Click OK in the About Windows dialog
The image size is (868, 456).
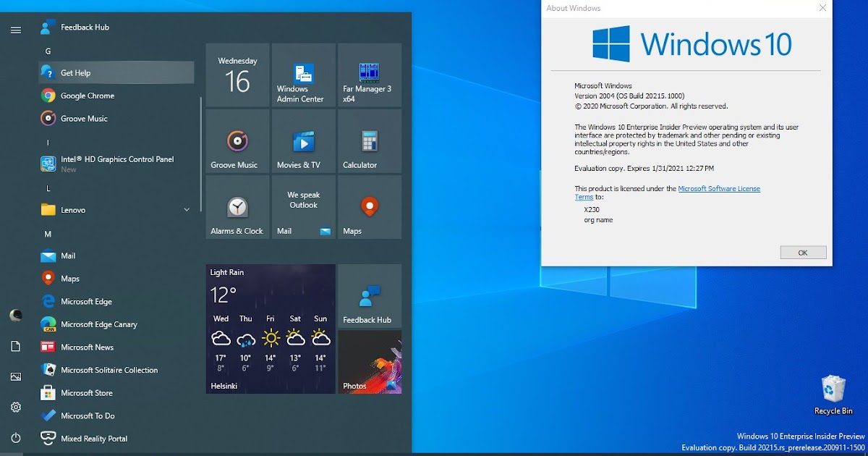(x=803, y=252)
